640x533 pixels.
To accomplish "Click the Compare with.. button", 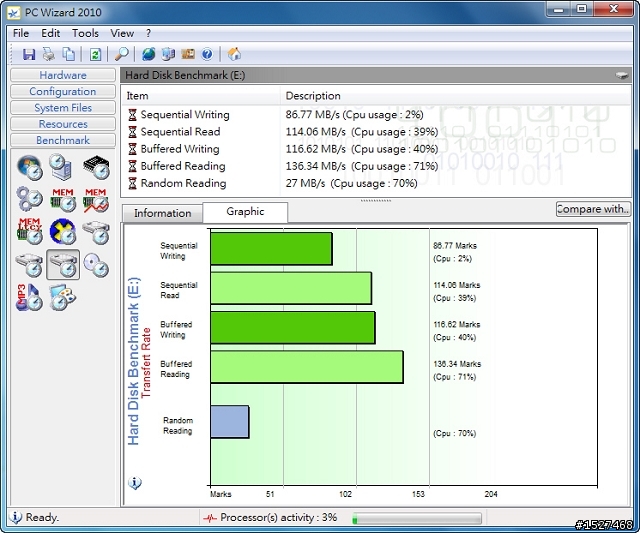I will tap(593, 209).
